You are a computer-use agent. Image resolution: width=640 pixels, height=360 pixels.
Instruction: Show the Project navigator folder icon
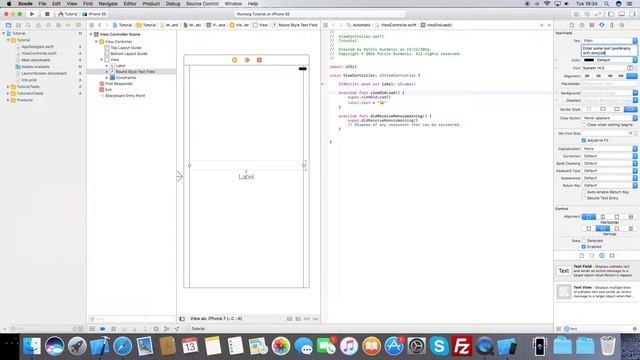tap(8, 25)
